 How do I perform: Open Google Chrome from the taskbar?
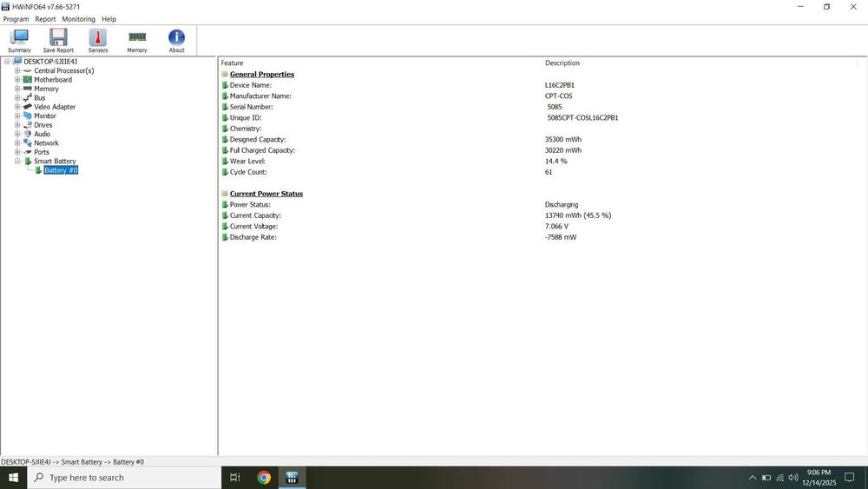coord(264,478)
